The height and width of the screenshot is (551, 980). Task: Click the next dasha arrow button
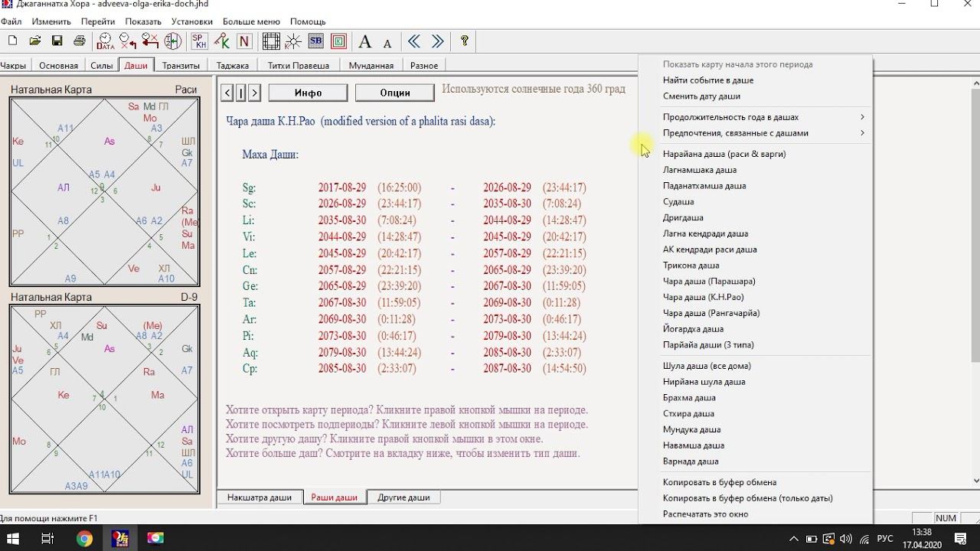coord(255,93)
